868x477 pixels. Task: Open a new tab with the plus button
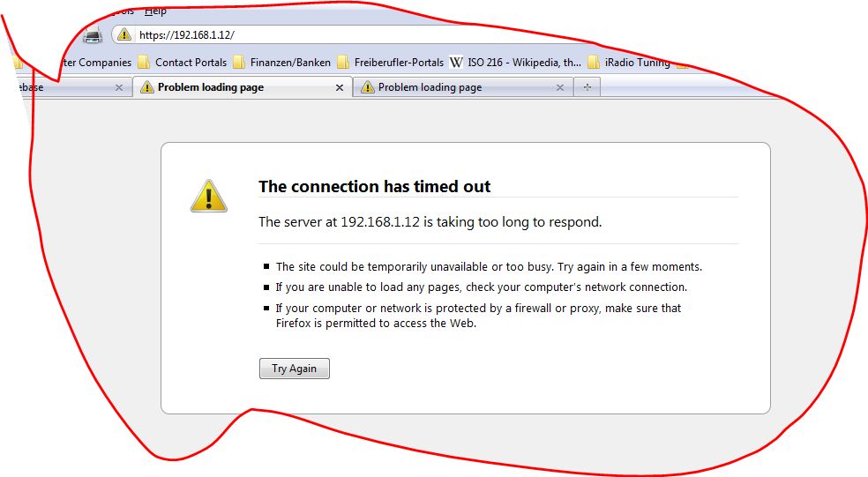pyautogui.click(x=587, y=87)
